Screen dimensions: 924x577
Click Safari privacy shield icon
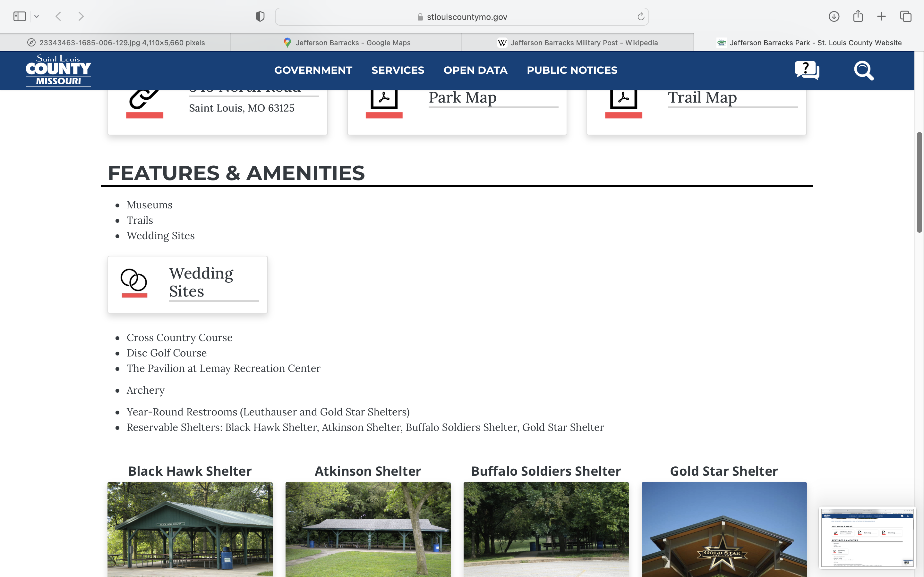coord(260,16)
